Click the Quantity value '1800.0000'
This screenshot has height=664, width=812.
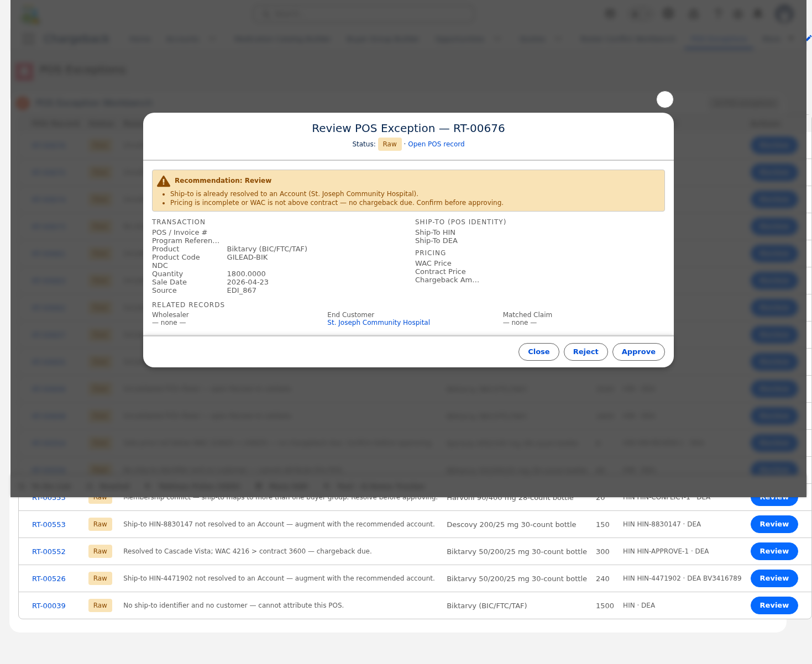point(246,274)
